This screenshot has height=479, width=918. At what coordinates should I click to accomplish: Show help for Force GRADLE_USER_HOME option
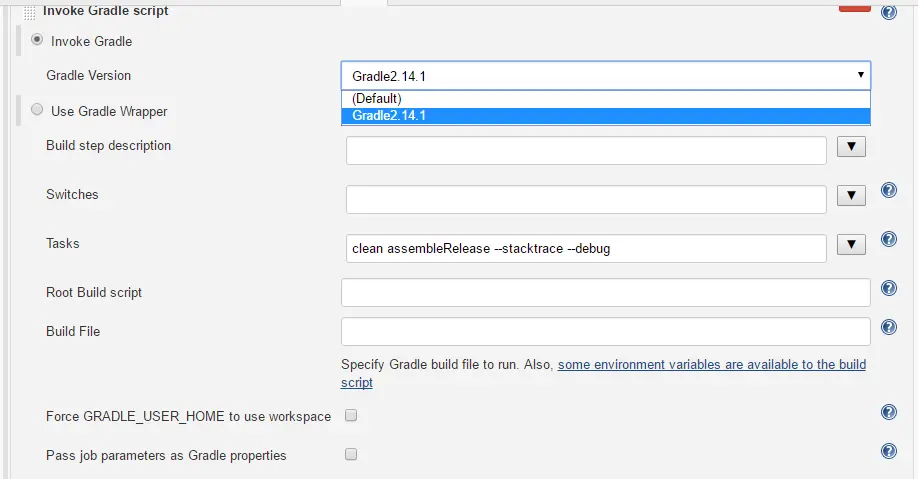(888, 413)
